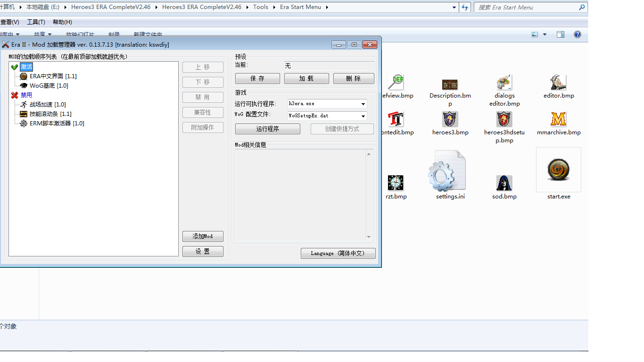Click the 当前 preset field showing 无

[x=329, y=66]
